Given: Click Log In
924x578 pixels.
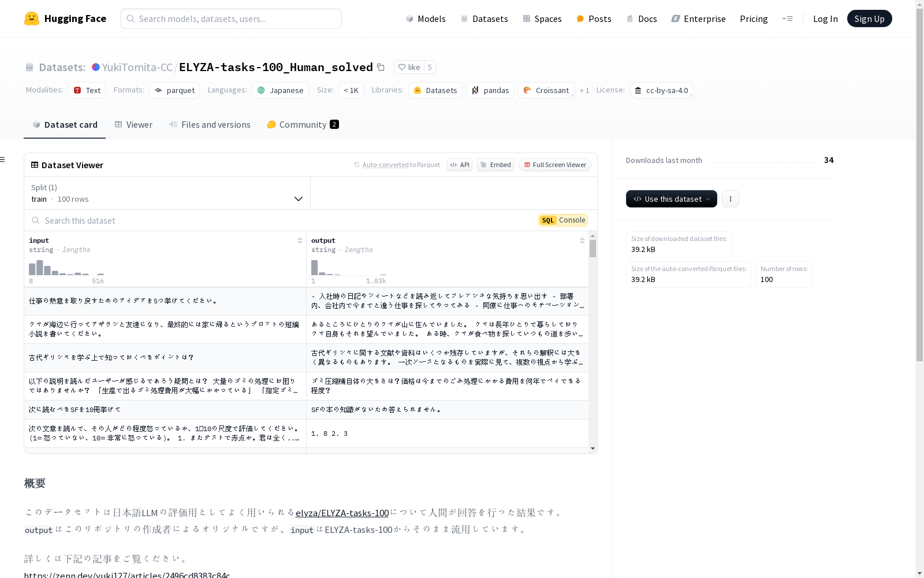Looking at the screenshot, I should point(825,18).
